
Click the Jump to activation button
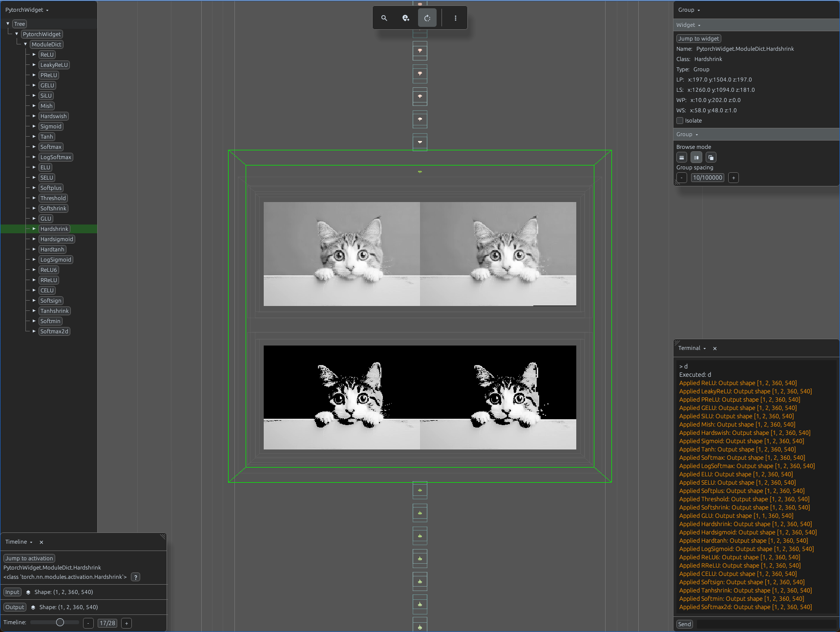tap(29, 558)
